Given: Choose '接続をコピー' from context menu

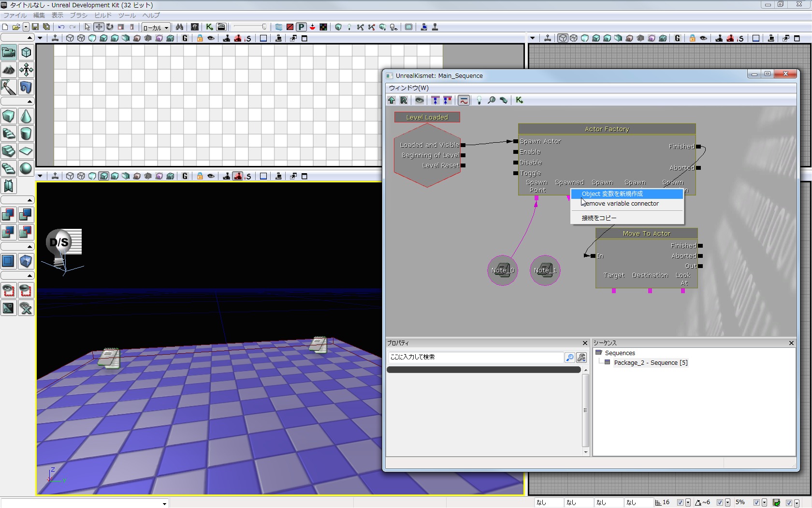Looking at the screenshot, I should pos(599,218).
